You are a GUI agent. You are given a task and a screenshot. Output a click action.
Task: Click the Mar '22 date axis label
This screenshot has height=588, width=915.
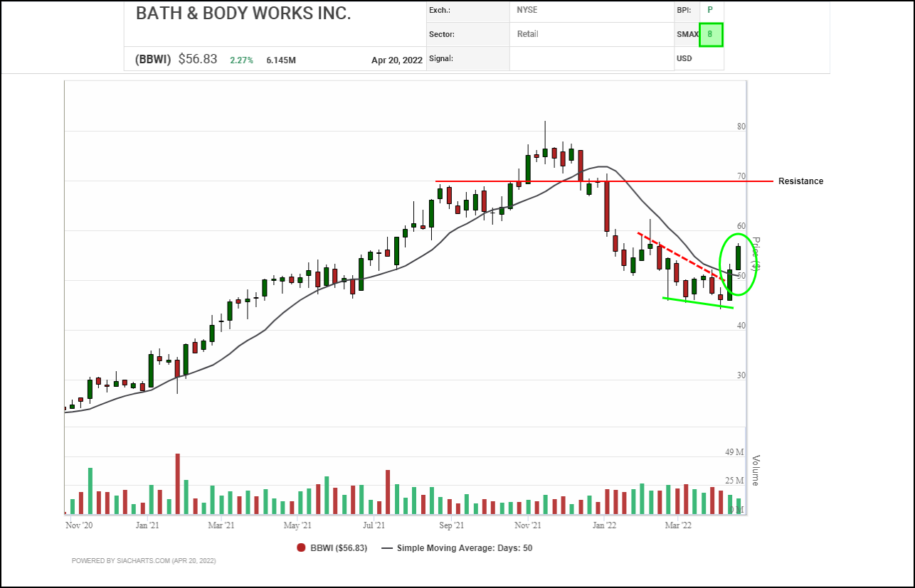678,525
